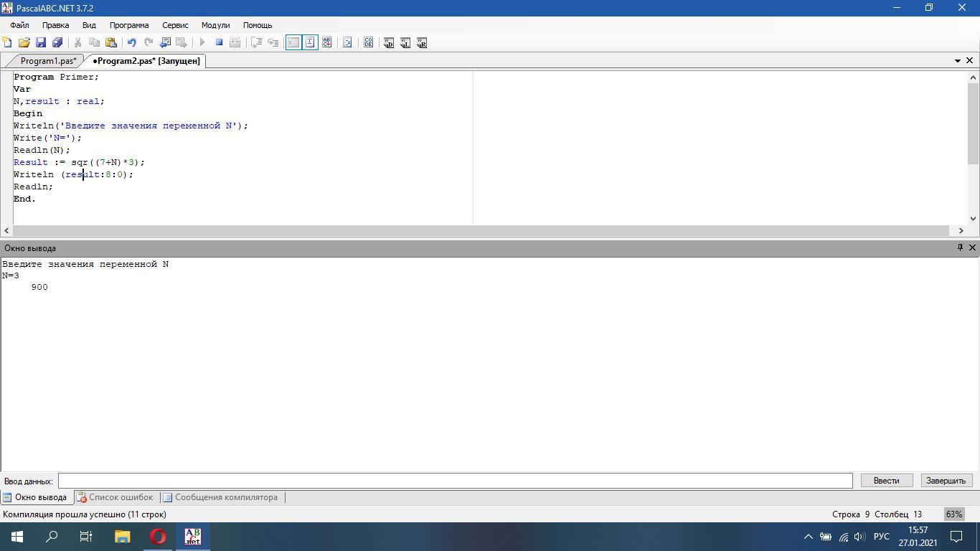This screenshot has height=551, width=980.
Task: Click the Ввести button
Action: [x=886, y=481]
